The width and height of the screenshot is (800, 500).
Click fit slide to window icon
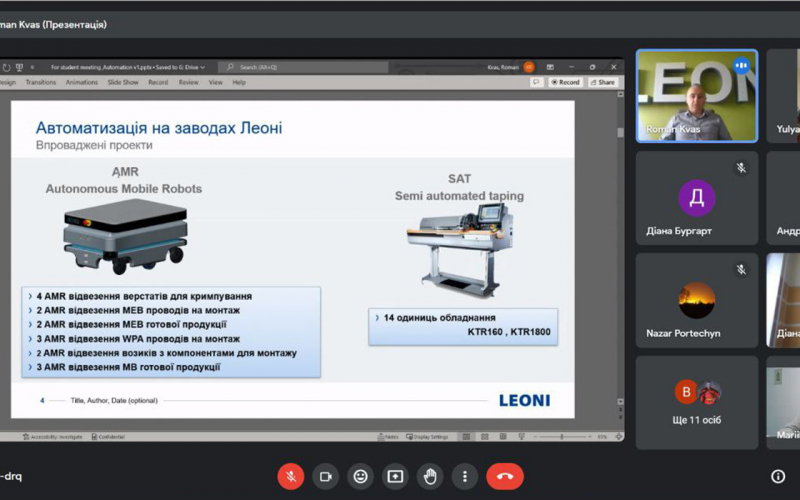click(618, 437)
